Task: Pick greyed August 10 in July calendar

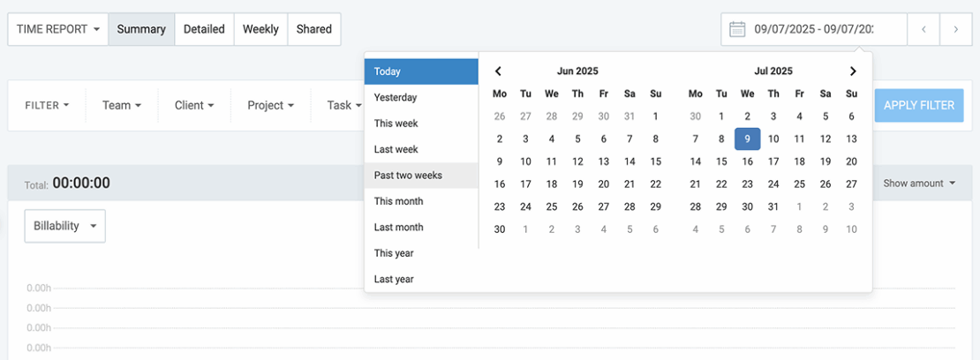Action: 851,229
